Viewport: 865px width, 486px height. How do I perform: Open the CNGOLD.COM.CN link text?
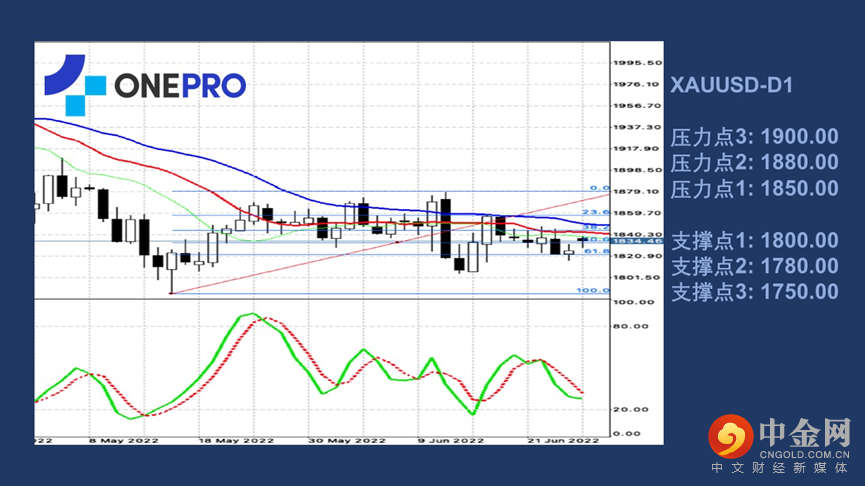[805, 455]
